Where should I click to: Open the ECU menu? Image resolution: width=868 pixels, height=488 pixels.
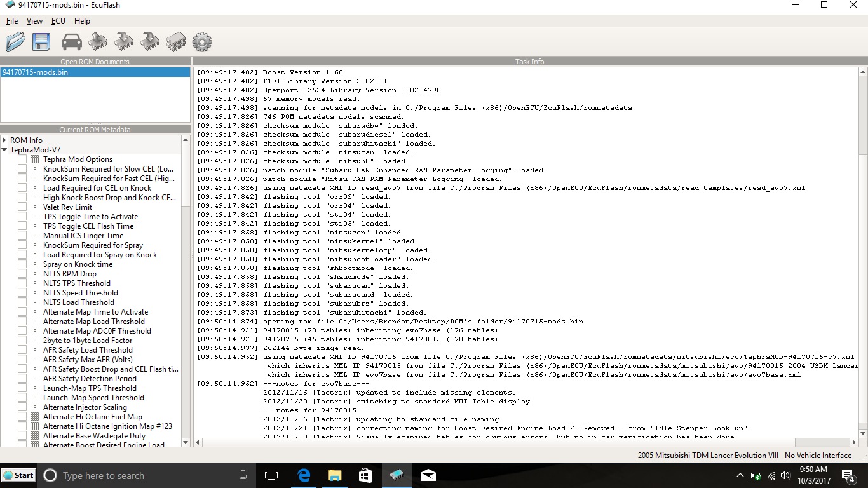coord(58,21)
